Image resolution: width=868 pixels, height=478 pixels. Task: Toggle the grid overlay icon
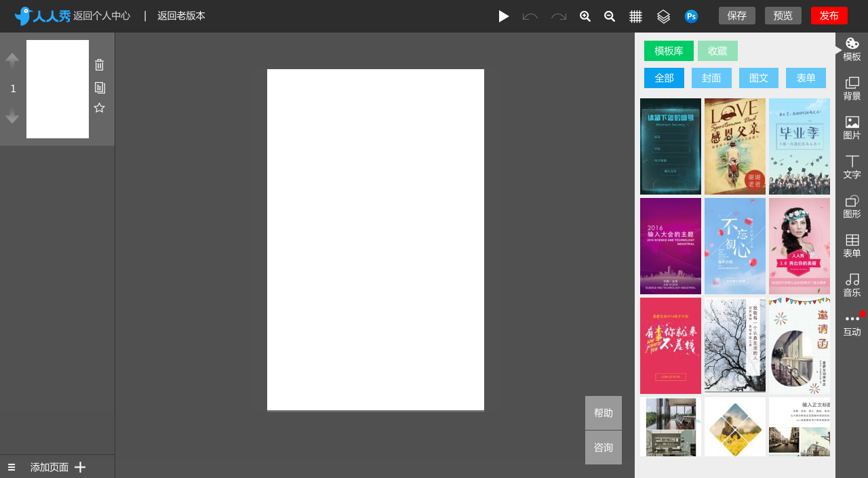point(635,16)
